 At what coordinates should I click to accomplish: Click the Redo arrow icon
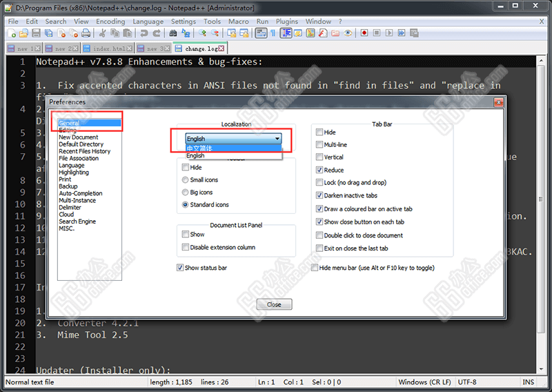(x=157, y=33)
